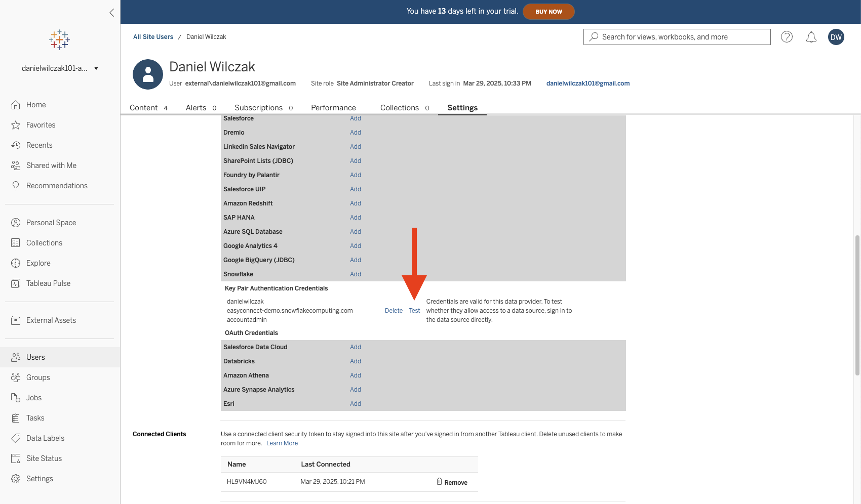Open the Data Labels tag icon
This screenshot has height=504, width=861.
pyautogui.click(x=16, y=438)
